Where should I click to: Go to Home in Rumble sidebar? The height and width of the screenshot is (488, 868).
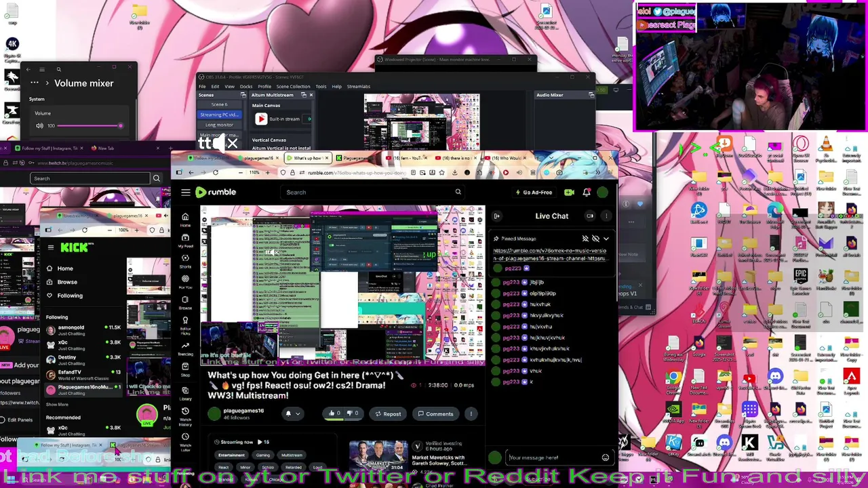point(184,219)
